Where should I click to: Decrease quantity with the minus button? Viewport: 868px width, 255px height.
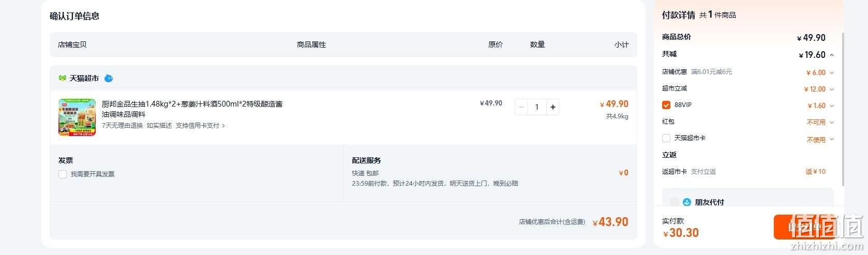(x=521, y=107)
